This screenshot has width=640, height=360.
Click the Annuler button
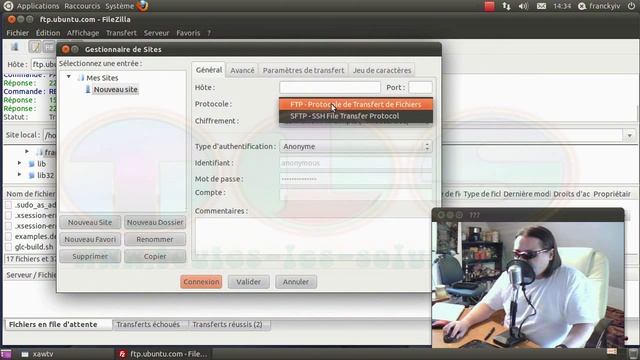[296, 282]
